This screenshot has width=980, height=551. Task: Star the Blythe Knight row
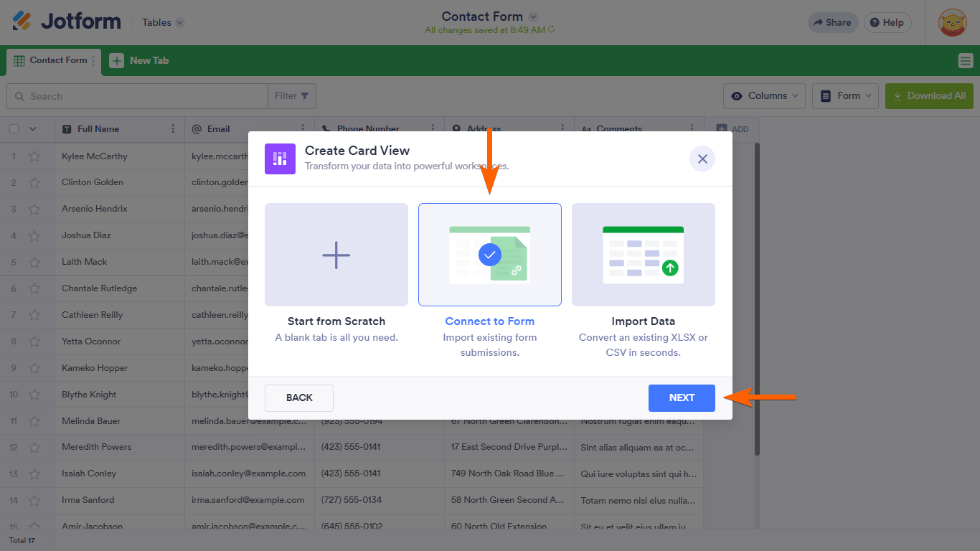point(34,395)
